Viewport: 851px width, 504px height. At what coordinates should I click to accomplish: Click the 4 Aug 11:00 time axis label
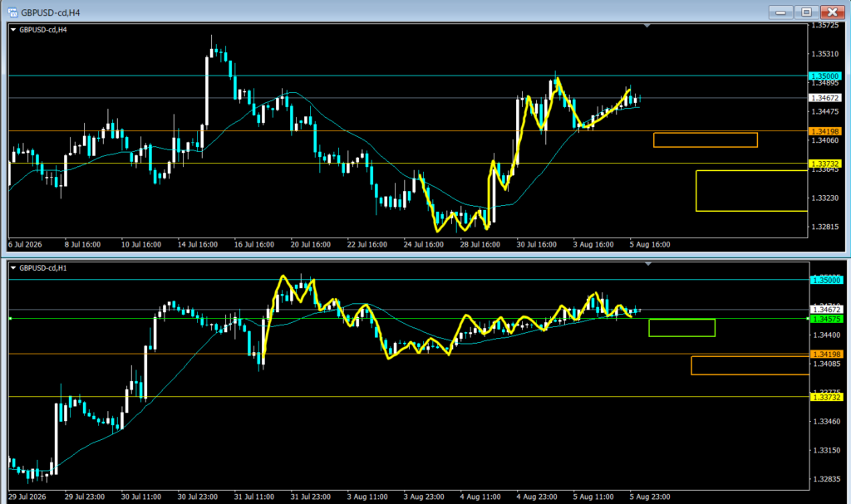pos(480,497)
